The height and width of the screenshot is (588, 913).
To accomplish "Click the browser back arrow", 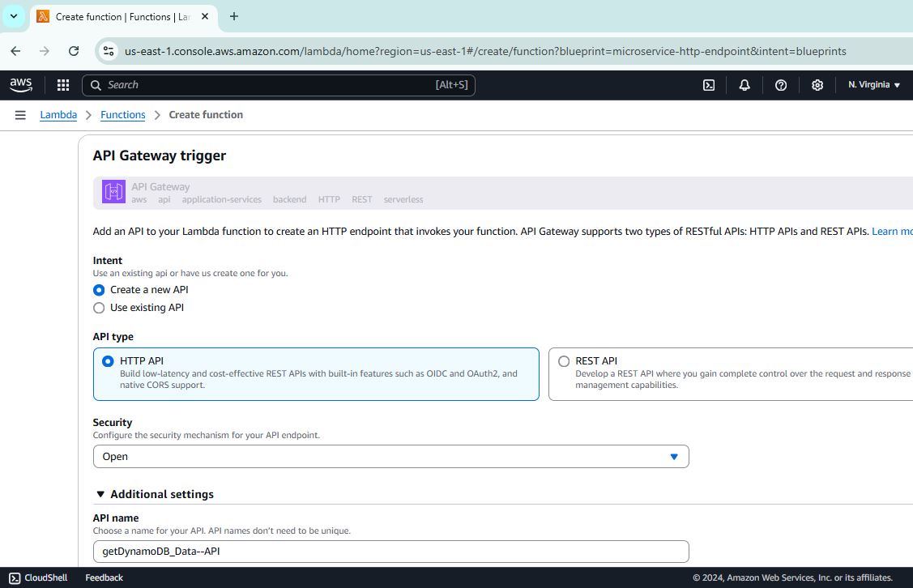I will coord(15,51).
